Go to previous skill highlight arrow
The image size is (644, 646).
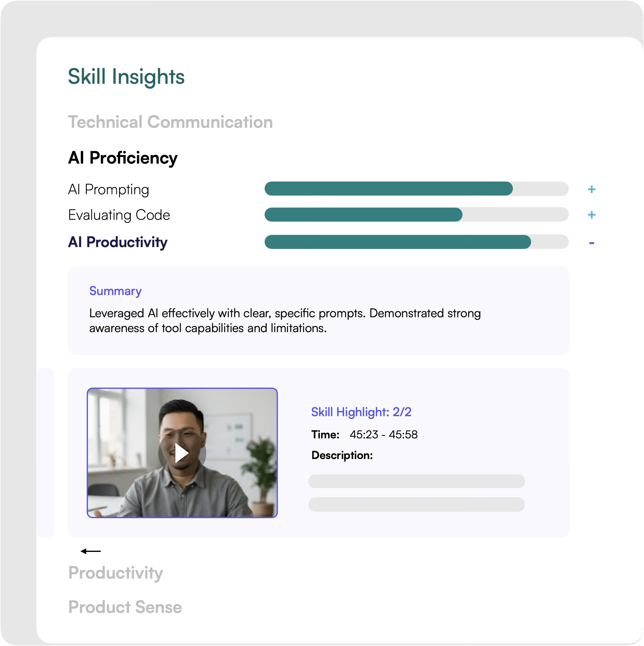point(90,551)
